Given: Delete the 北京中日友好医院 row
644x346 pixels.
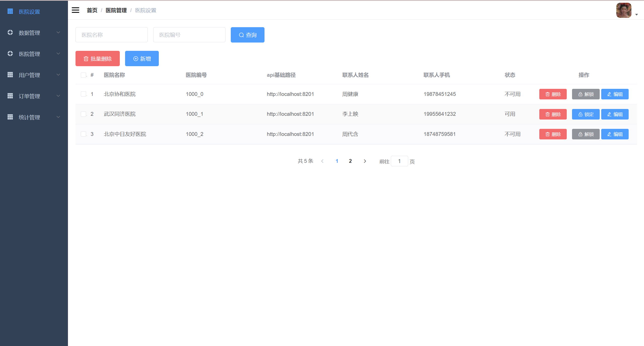Looking at the screenshot, I should tap(553, 134).
